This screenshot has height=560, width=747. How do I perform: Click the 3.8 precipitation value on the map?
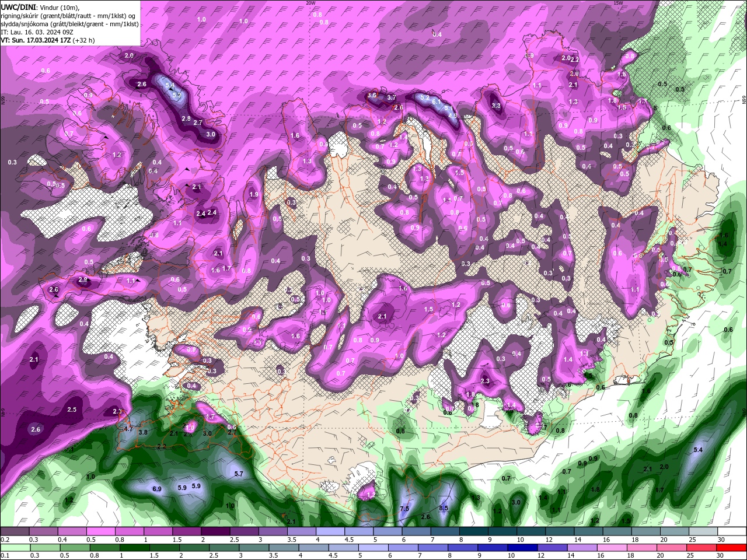tap(142, 432)
